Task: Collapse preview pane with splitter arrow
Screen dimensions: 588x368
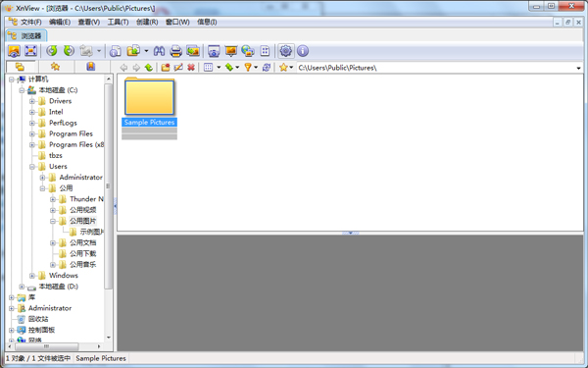Action: [350, 234]
